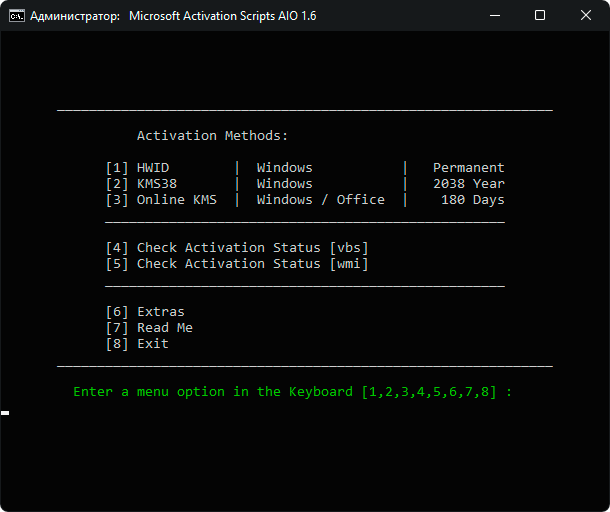Click Check Activation Status [vbs] line
This screenshot has width=610, height=512.
237,248
